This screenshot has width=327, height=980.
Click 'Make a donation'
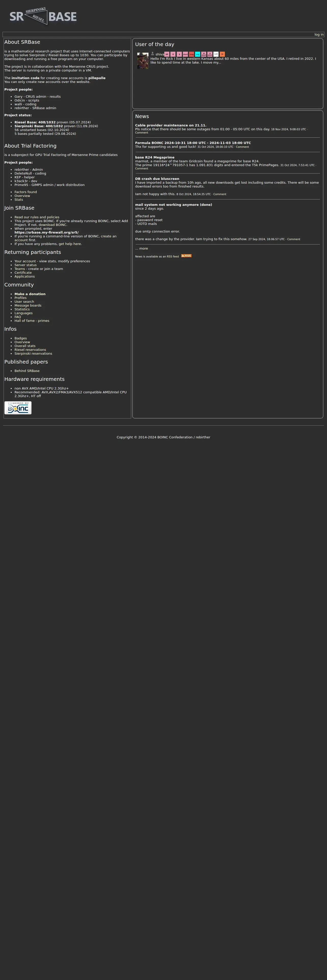point(30,294)
